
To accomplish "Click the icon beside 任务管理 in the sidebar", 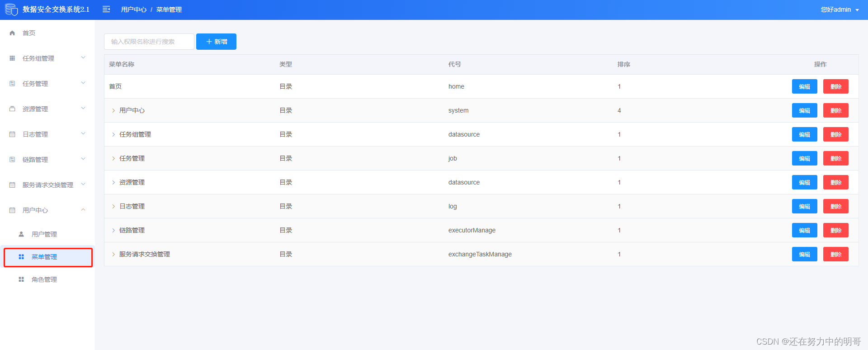I will [x=12, y=84].
